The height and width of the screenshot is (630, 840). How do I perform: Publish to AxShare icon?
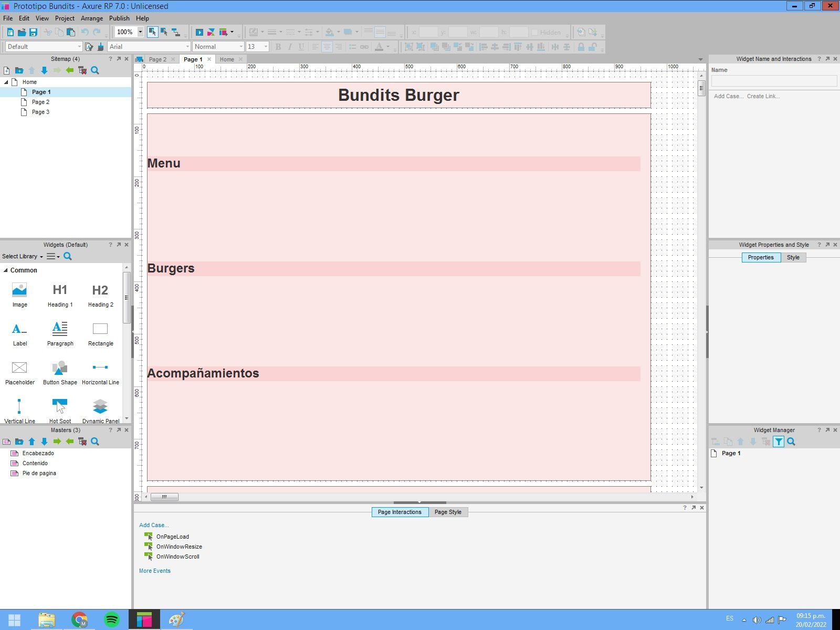[211, 32]
